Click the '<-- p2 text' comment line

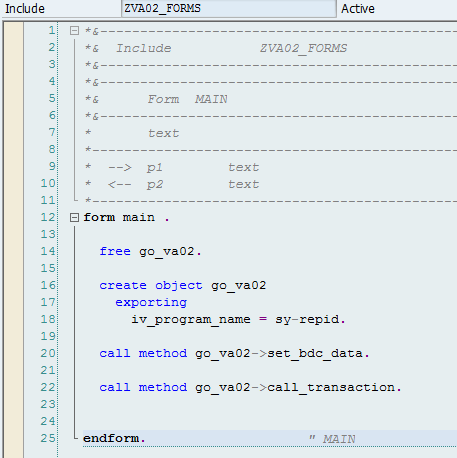pyautogui.click(x=172, y=184)
